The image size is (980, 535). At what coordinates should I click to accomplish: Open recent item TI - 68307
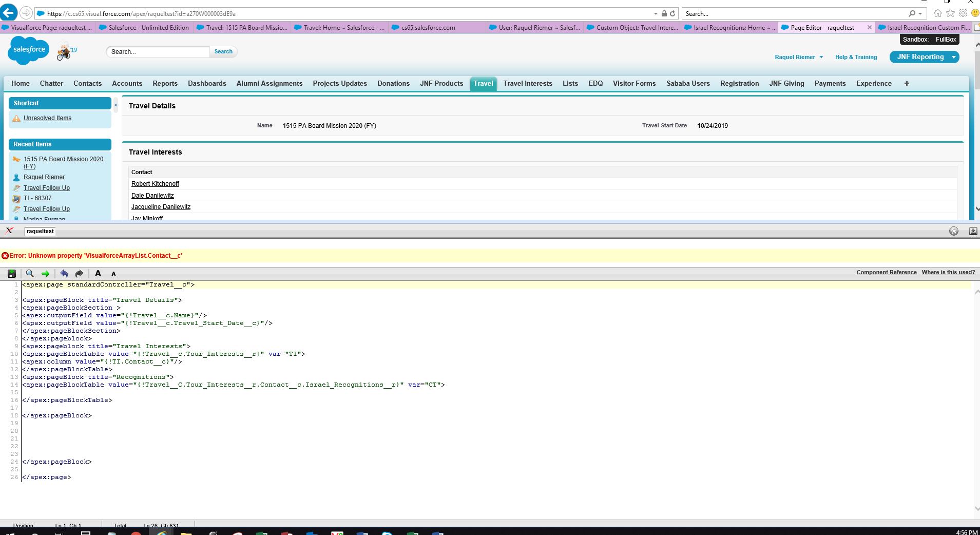[x=37, y=198]
